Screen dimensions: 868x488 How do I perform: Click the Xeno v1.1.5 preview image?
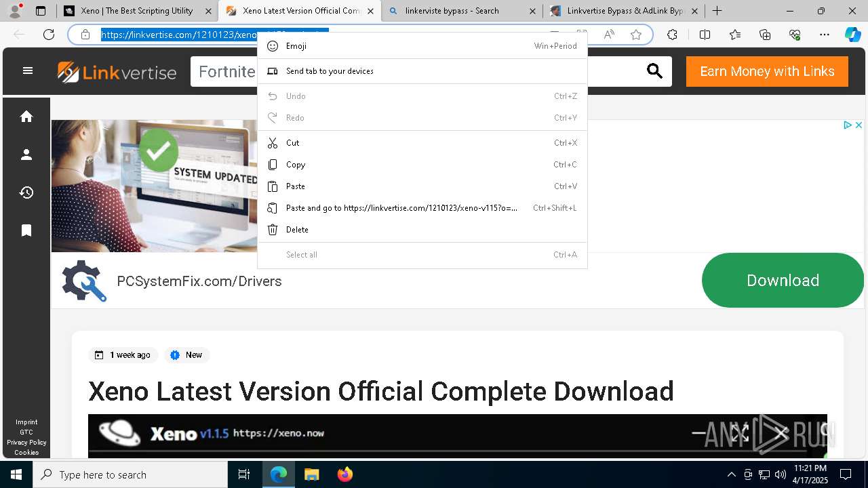pos(458,435)
